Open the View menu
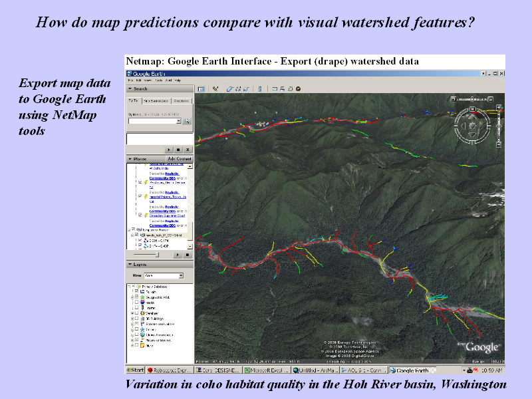This screenshot has height=399, width=532. point(148,80)
